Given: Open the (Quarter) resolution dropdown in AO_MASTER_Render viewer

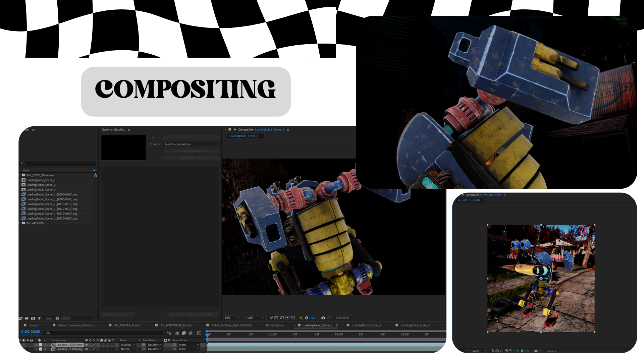Looking at the screenshot, I should click(x=479, y=351).
